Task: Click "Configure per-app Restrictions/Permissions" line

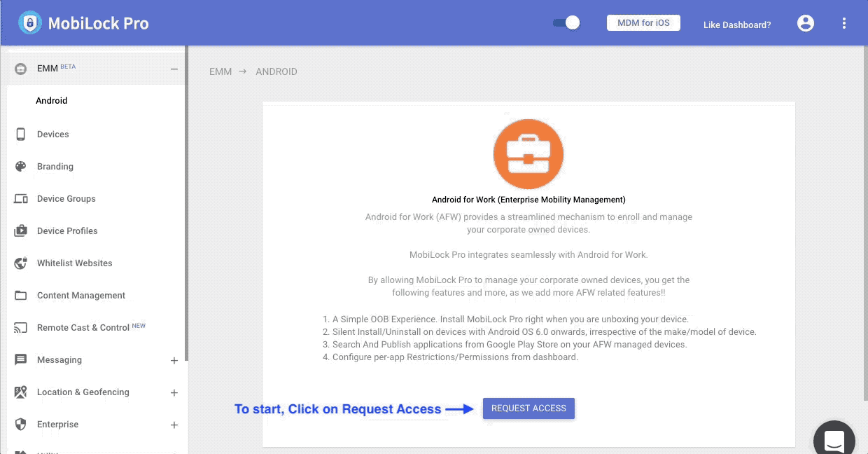Action: point(451,357)
